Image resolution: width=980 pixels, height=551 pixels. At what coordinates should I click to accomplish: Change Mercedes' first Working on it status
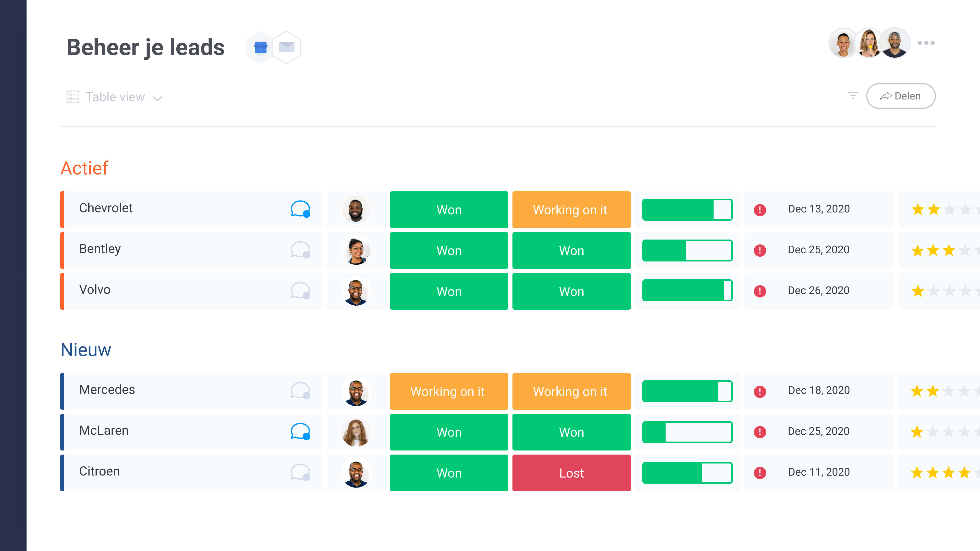449,391
